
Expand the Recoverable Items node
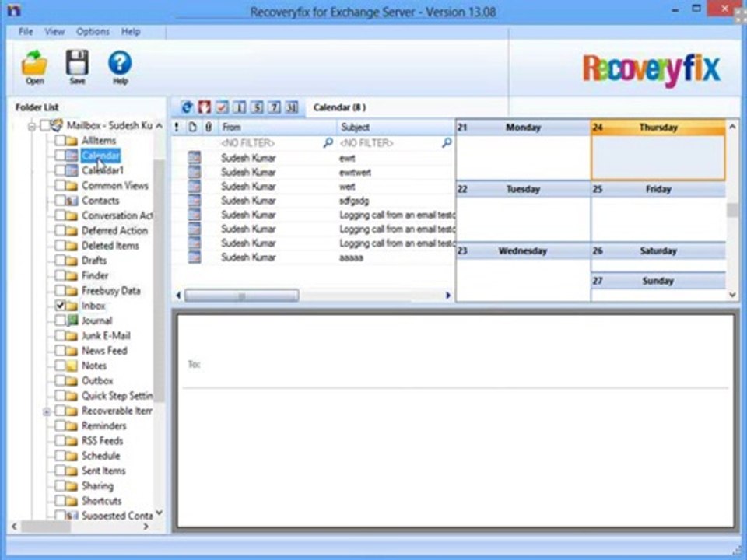point(47,411)
